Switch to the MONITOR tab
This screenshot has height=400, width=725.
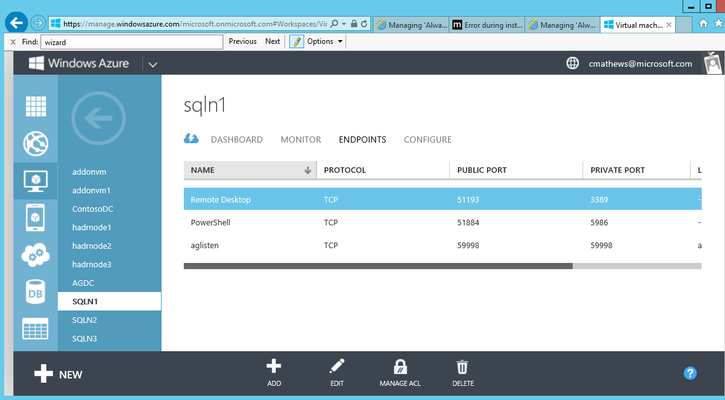pyautogui.click(x=301, y=140)
